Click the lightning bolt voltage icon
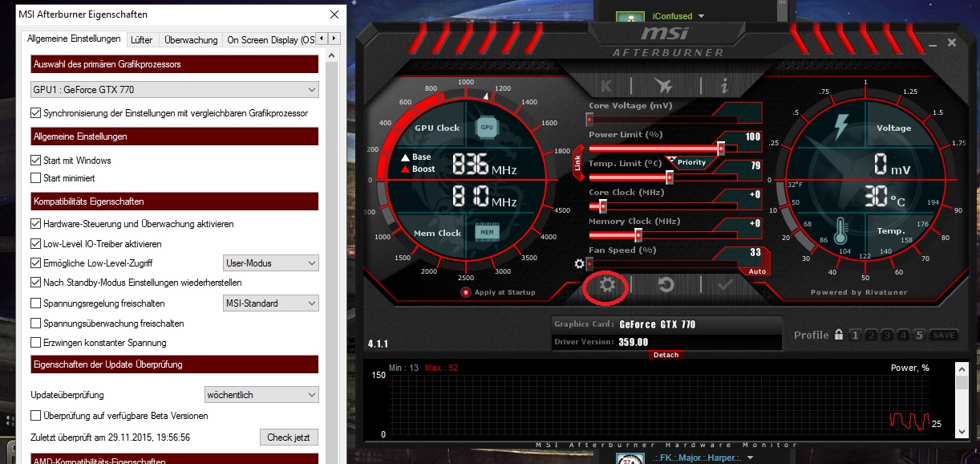This screenshot has width=980, height=464. coord(841,126)
